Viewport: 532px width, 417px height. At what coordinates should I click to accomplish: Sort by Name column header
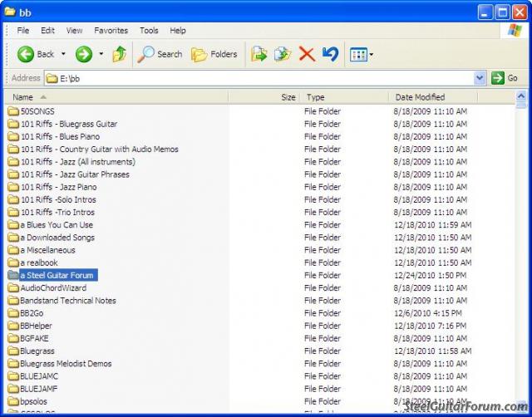[x=23, y=97]
